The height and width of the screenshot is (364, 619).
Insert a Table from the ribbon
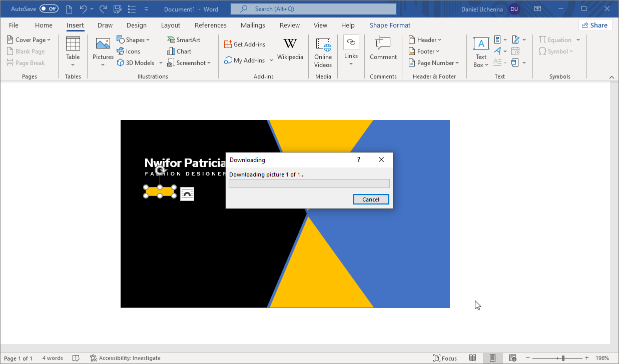click(73, 51)
